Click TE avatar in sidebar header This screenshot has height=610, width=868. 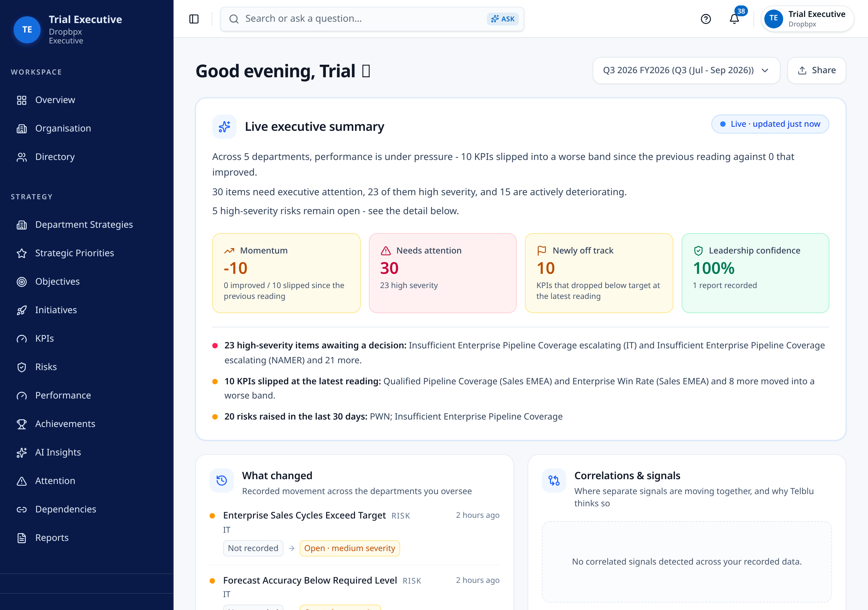coord(27,29)
